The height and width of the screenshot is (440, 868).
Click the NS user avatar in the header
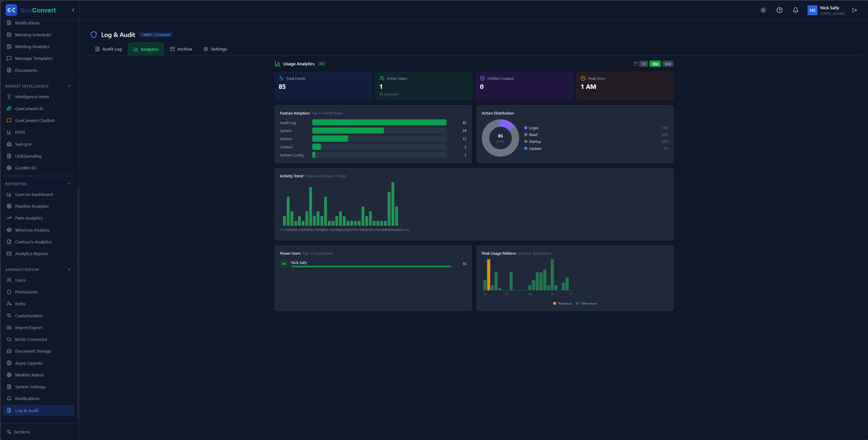pos(812,10)
